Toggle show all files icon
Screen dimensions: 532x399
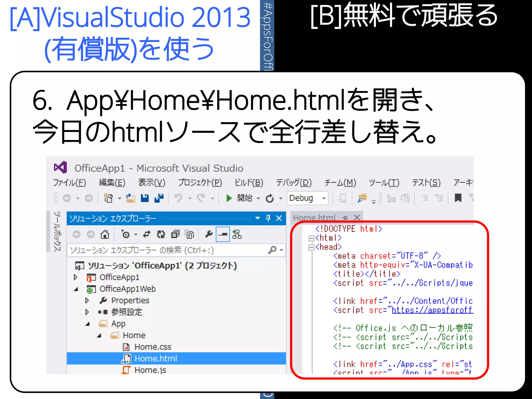(x=189, y=235)
